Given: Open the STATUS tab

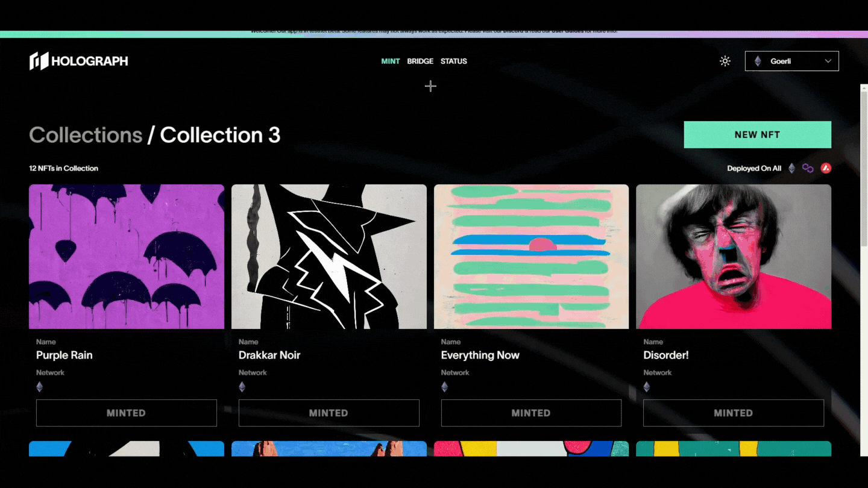Looking at the screenshot, I should pyautogui.click(x=454, y=61).
